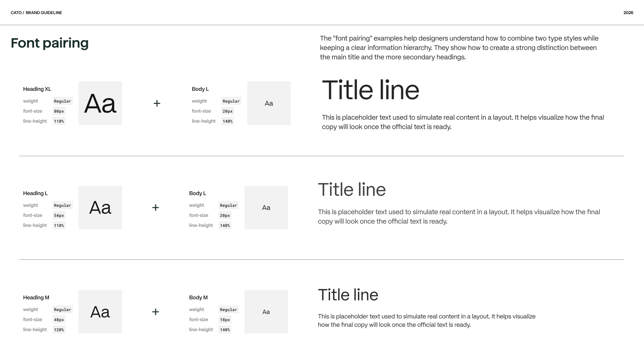
Task: Click the Body M style label
Action: pyautogui.click(x=198, y=298)
